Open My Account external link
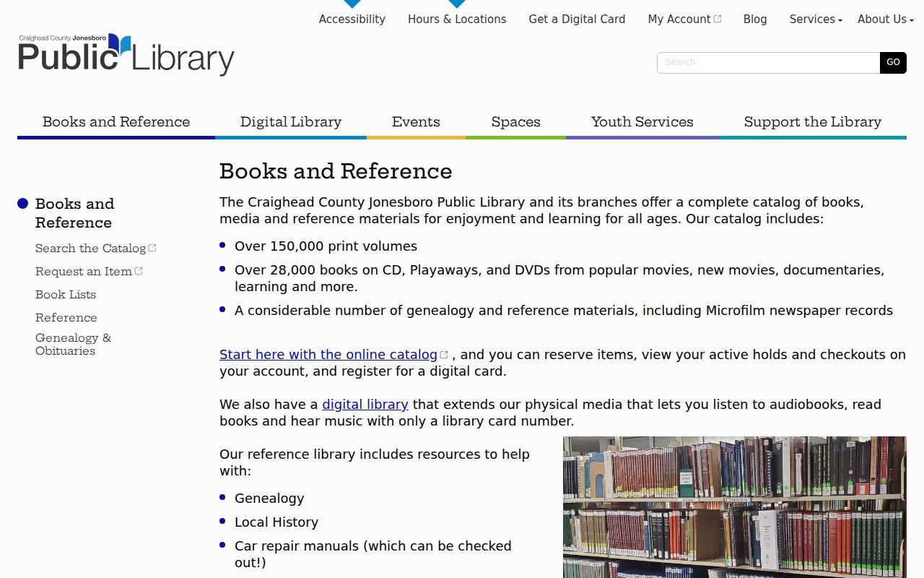Screen dimensions: 924x578 pos(684,20)
